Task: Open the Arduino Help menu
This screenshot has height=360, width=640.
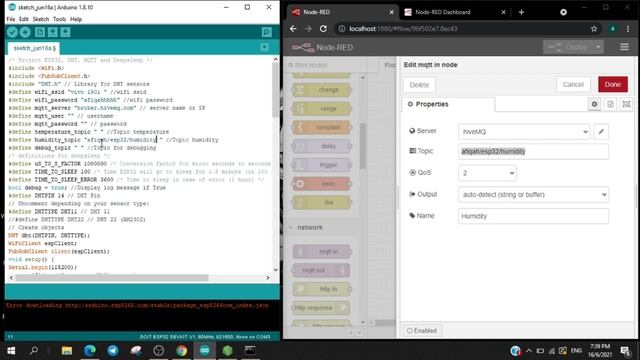Action: click(76, 19)
